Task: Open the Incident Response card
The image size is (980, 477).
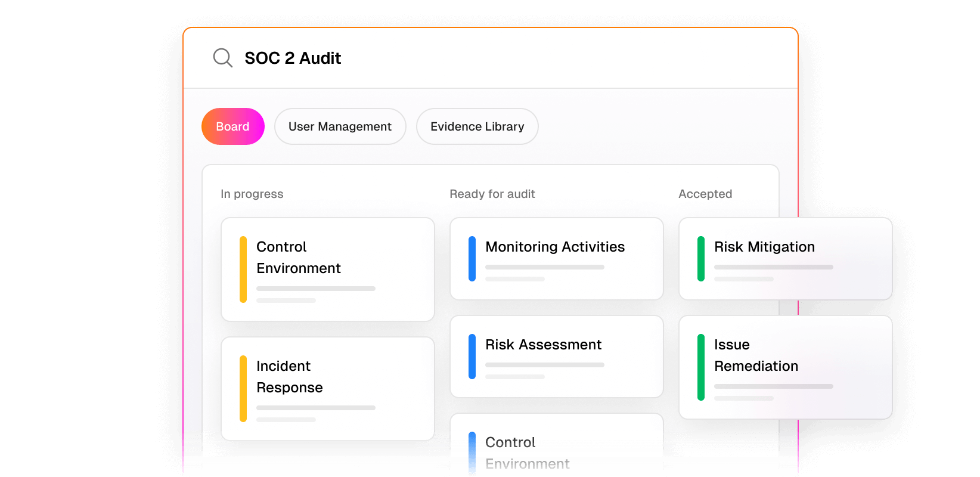Action: point(328,389)
